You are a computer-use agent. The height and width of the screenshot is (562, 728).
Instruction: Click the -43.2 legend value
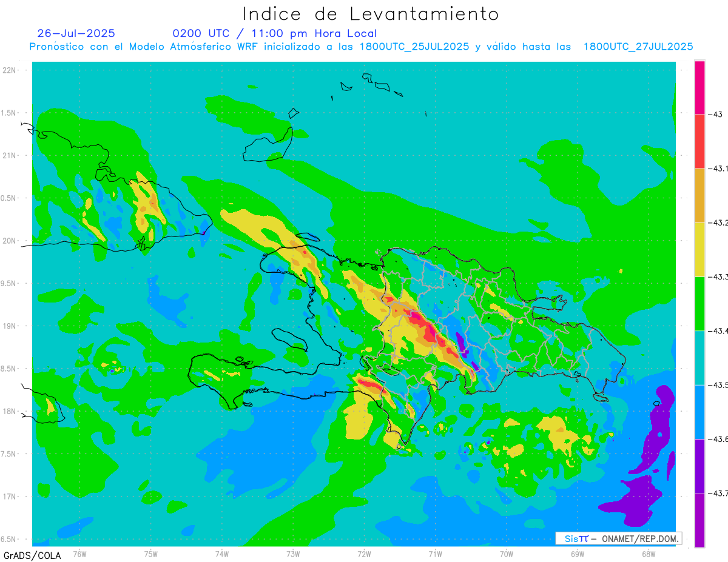718,222
